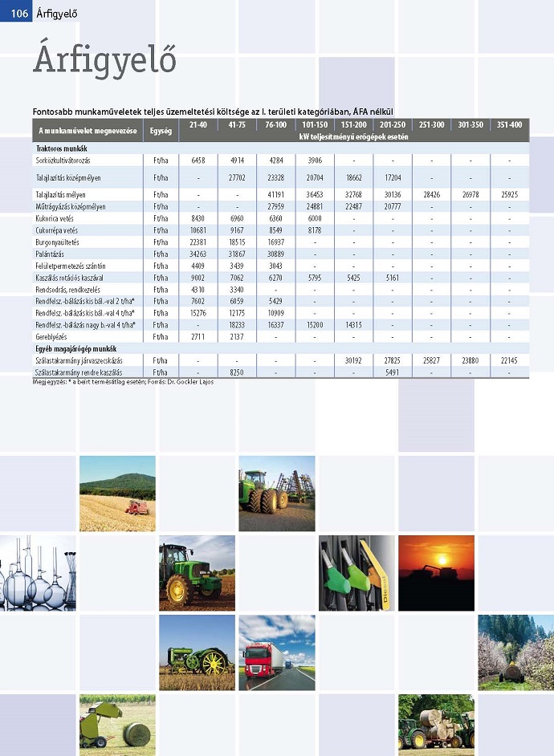Viewport: 554px width, 756px height.
Task: Open the laboratory glass flasks image
Action: (x=38, y=573)
